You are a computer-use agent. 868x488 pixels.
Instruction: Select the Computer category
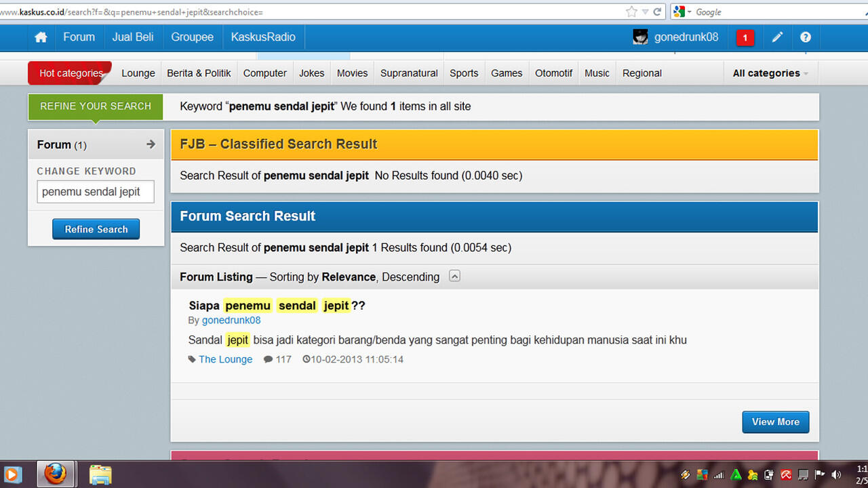coord(265,73)
